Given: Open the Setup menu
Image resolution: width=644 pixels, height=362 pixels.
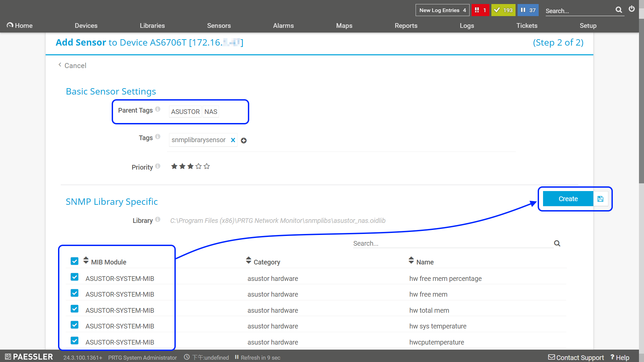Looking at the screenshot, I should tap(588, 25).
